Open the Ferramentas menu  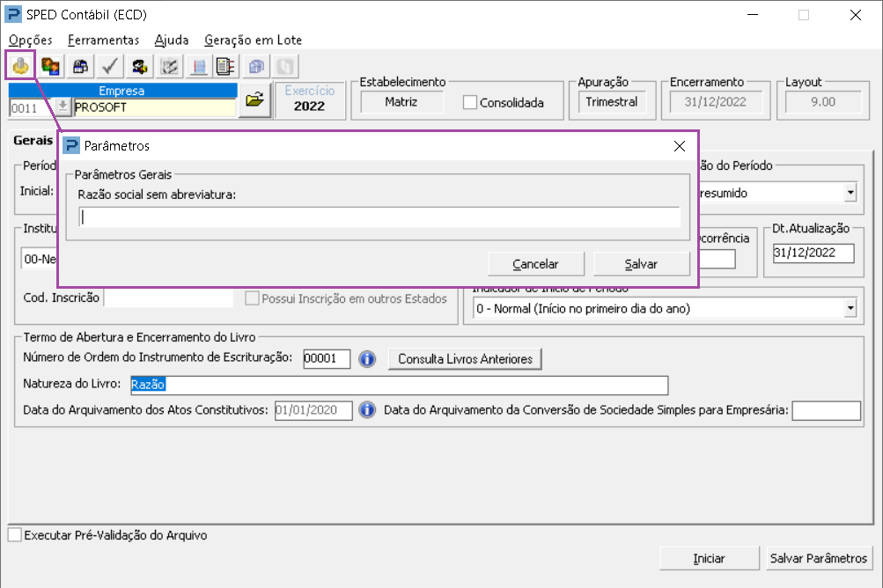(103, 40)
